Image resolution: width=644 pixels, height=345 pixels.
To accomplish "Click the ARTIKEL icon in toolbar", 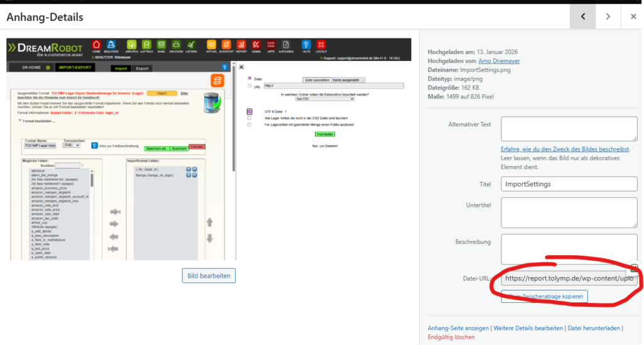I will coord(211,45).
